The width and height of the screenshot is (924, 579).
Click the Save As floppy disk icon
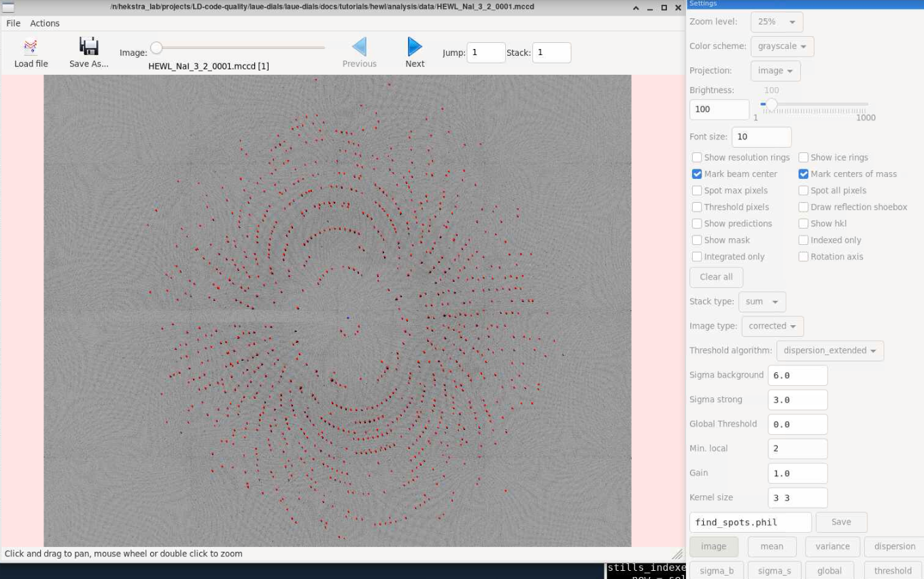(x=89, y=46)
